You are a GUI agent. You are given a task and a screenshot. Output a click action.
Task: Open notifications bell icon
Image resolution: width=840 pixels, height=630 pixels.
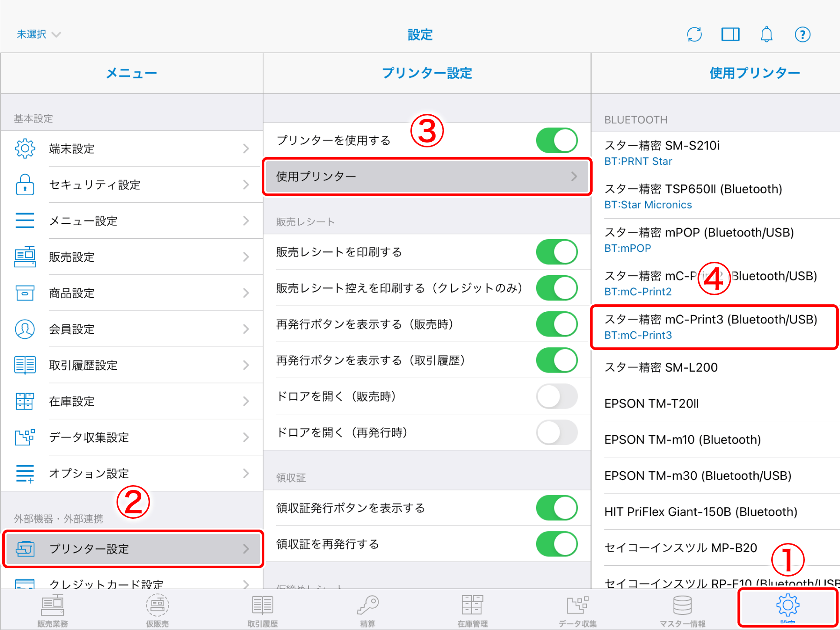click(767, 34)
